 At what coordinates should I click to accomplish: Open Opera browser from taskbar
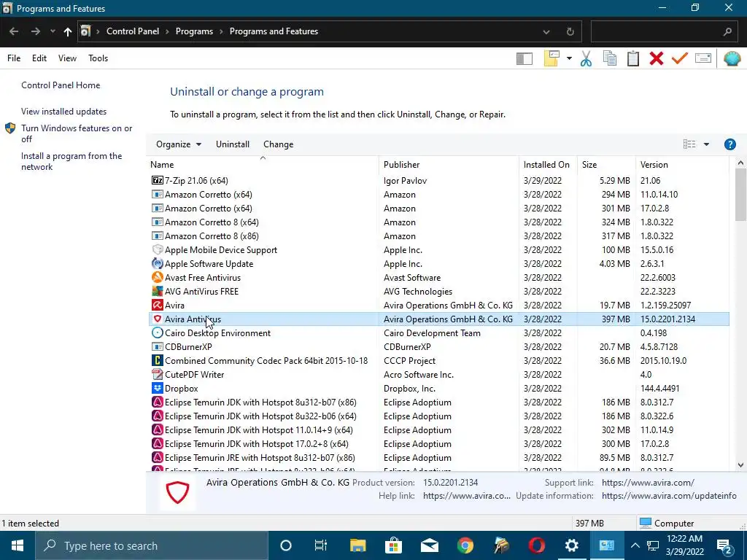(x=536, y=545)
